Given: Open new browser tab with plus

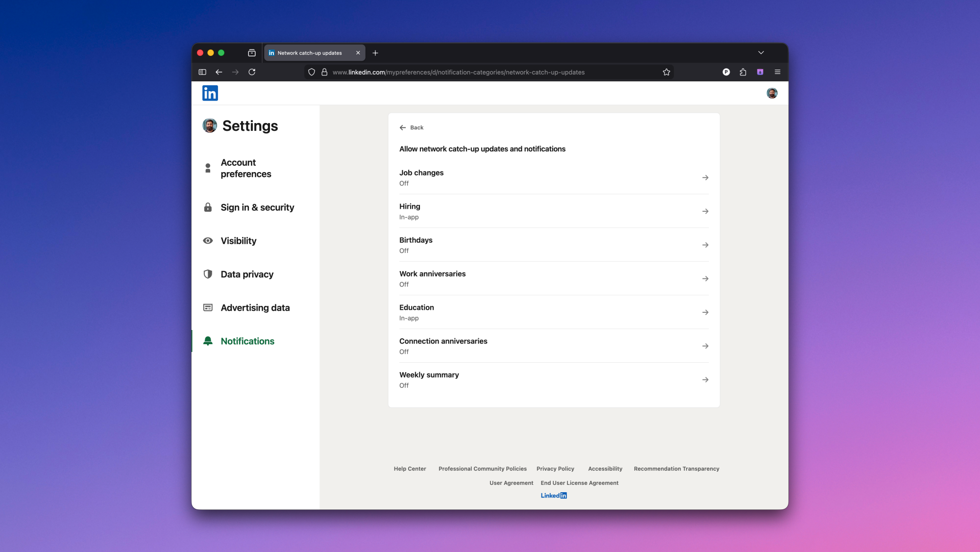Looking at the screenshot, I should tap(375, 53).
